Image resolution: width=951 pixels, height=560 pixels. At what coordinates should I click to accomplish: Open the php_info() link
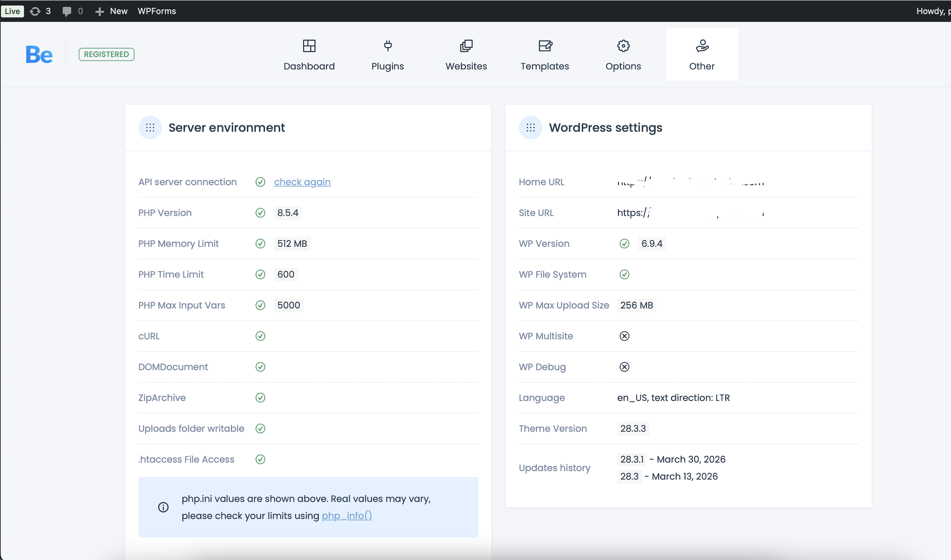[x=346, y=516]
